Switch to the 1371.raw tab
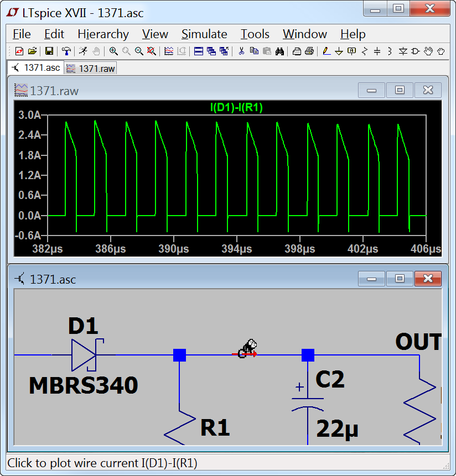Image resolution: width=456 pixels, height=476 pixels. tap(91, 68)
